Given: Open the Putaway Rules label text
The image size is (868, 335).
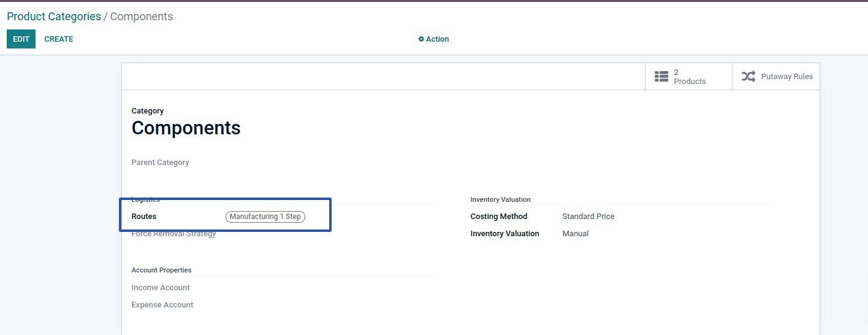Looking at the screenshot, I should click(786, 77).
